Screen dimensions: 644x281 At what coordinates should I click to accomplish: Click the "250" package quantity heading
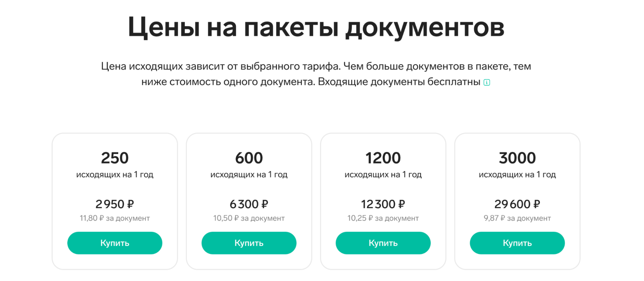(115, 158)
